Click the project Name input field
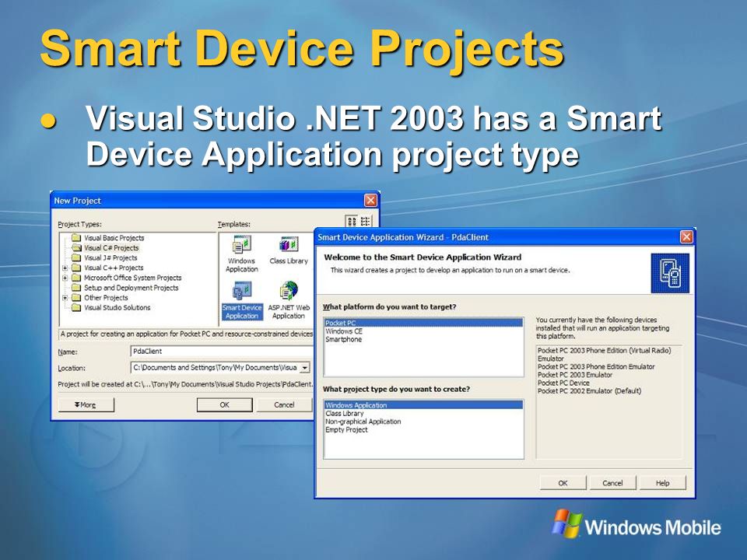The height and width of the screenshot is (560, 747). pos(222,352)
